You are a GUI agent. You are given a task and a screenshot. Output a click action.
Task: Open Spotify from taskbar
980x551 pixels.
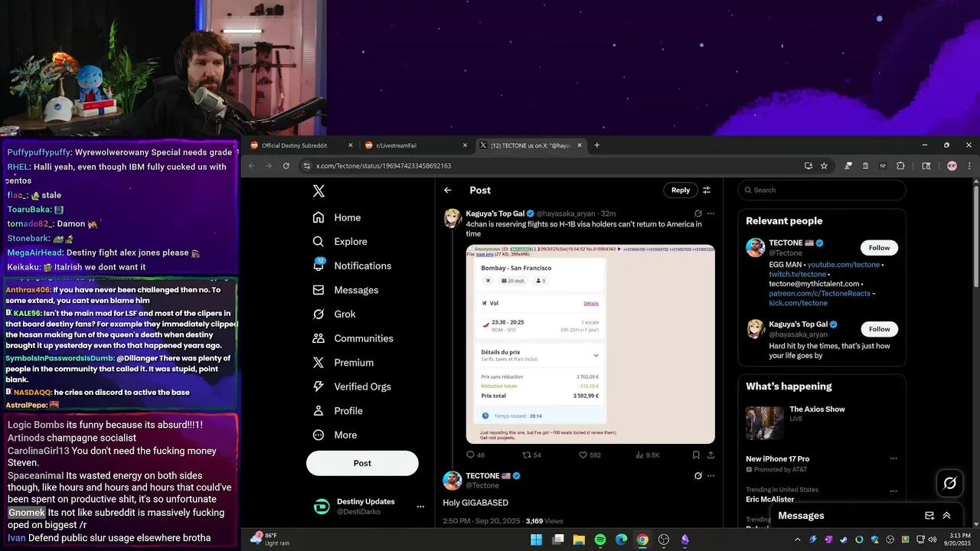point(600,540)
